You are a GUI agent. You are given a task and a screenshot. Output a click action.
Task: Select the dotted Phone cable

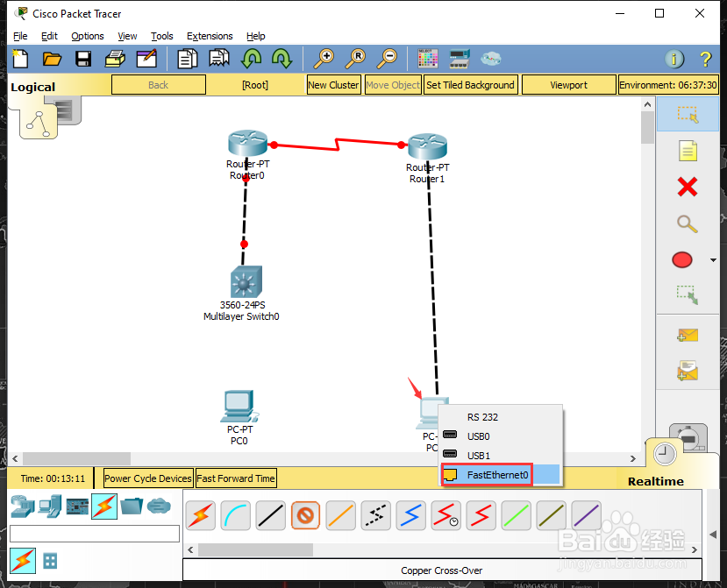click(x=375, y=515)
